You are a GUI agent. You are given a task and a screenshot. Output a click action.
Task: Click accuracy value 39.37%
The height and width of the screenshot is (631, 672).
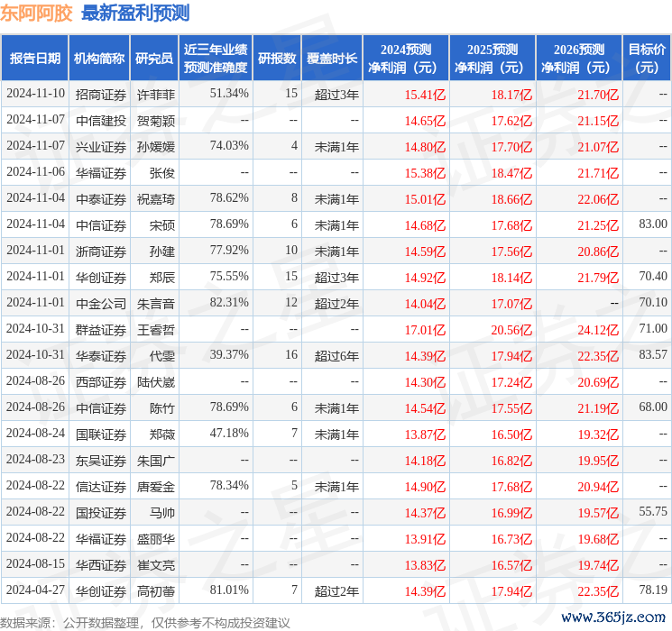tap(229, 354)
